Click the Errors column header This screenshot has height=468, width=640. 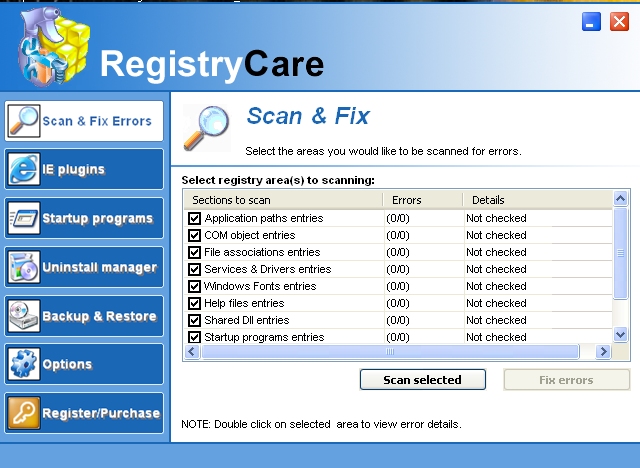tap(423, 200)
